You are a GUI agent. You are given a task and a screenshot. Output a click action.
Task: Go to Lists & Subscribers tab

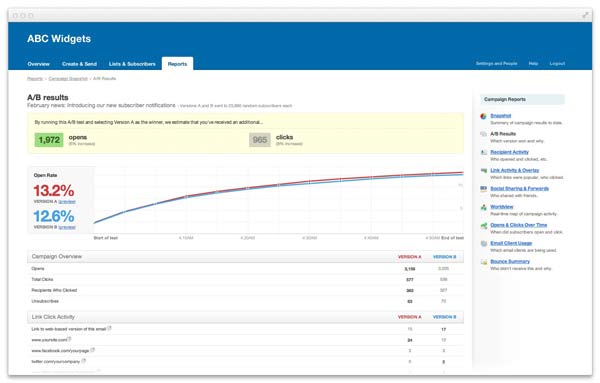132,64
